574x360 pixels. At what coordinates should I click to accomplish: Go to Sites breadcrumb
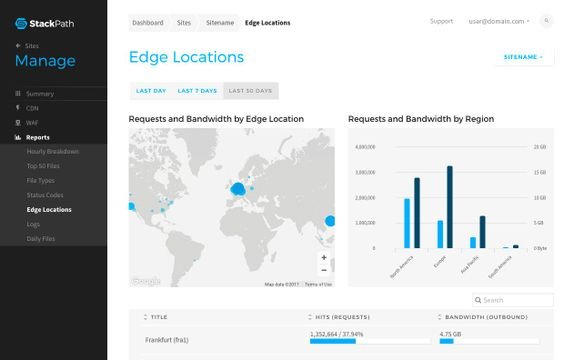184,23
